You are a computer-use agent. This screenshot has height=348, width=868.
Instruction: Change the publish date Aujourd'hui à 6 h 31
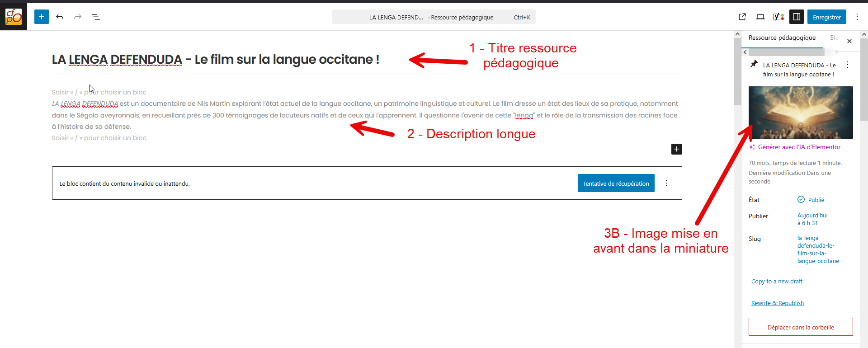click(812, 219)
